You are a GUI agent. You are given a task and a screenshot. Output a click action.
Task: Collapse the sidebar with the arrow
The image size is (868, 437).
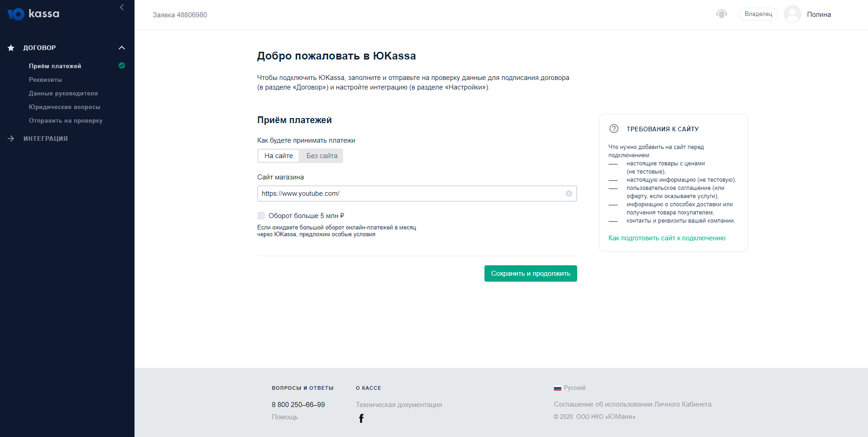click(x=122, y=7)
